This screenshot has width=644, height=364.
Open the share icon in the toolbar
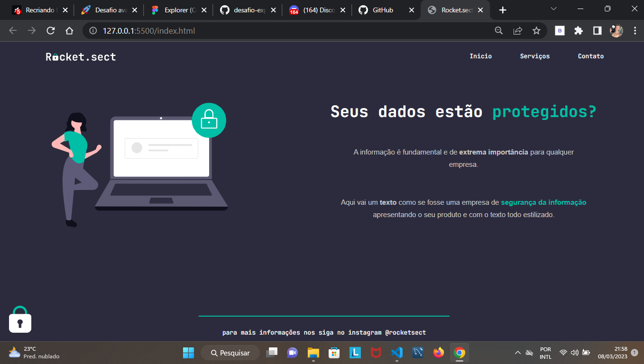(x=517, y=30)
